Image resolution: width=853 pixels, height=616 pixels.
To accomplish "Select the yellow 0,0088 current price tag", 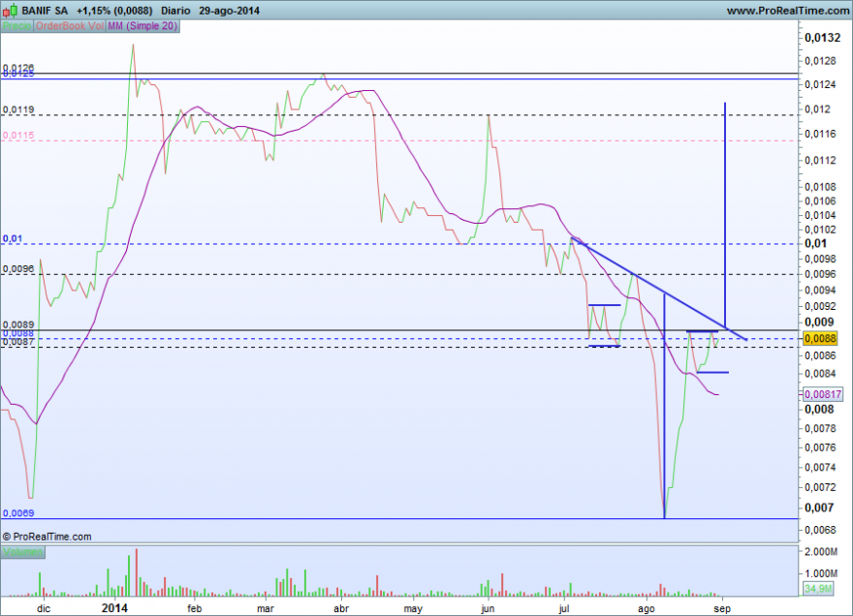I will (x=820, y=338).
